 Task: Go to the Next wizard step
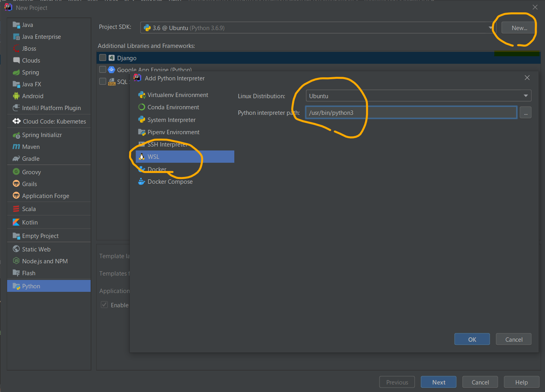tap(439, 382)
